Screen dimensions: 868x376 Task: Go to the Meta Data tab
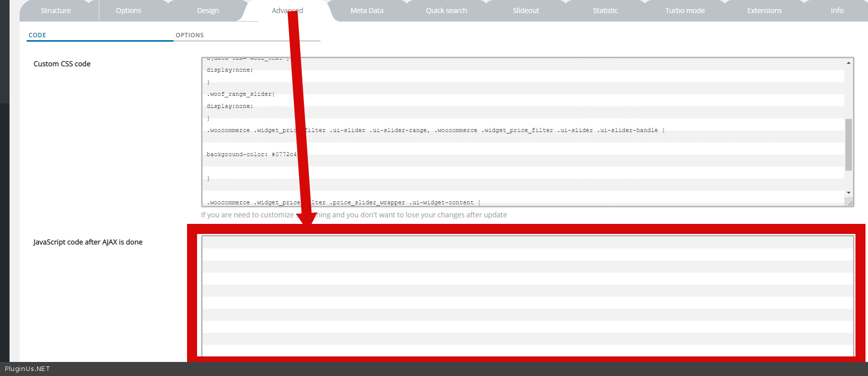click(x=367, y=11)
